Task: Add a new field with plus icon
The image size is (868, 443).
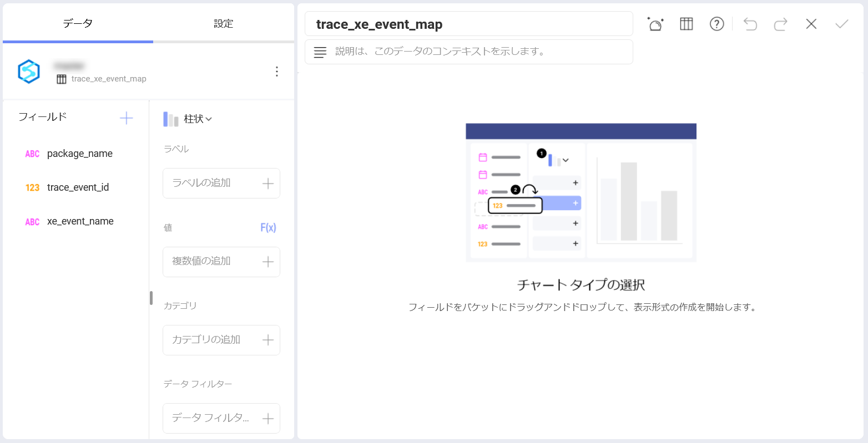Action: pyautogui.click(x=127, y=118)
